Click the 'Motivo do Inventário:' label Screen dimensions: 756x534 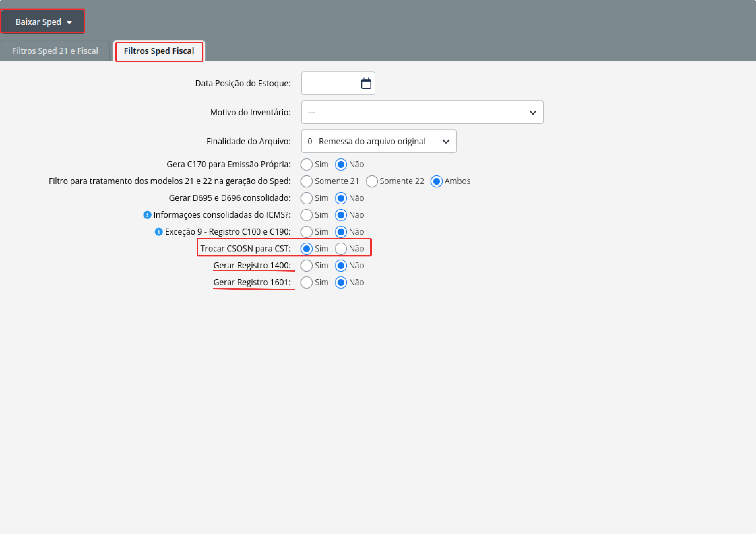(250, 112)
